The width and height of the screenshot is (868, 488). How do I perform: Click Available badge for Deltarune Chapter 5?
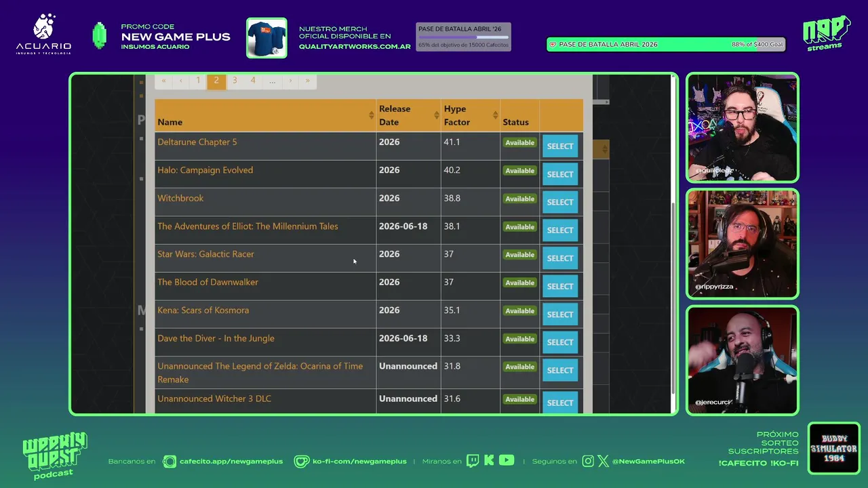[520, 143]
